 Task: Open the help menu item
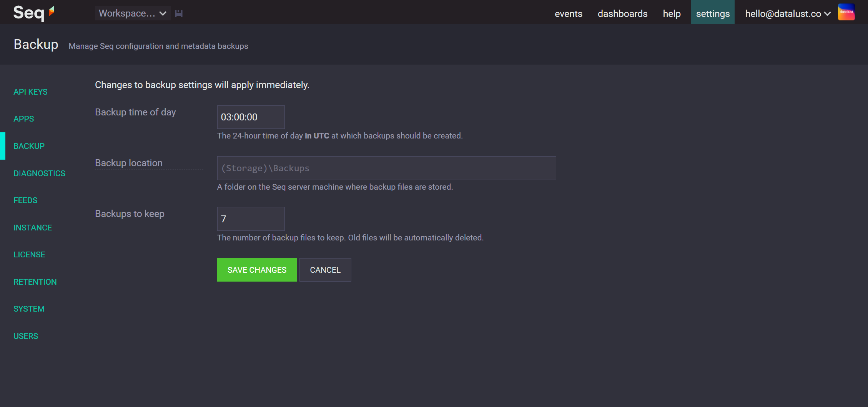point(672,14)
